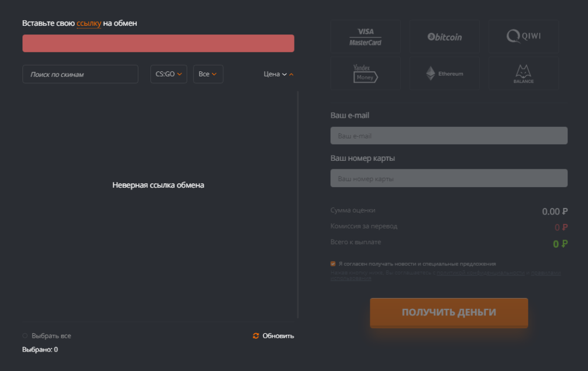
Task: Select Visa MasterCard payment method
Action: [365, 36]
